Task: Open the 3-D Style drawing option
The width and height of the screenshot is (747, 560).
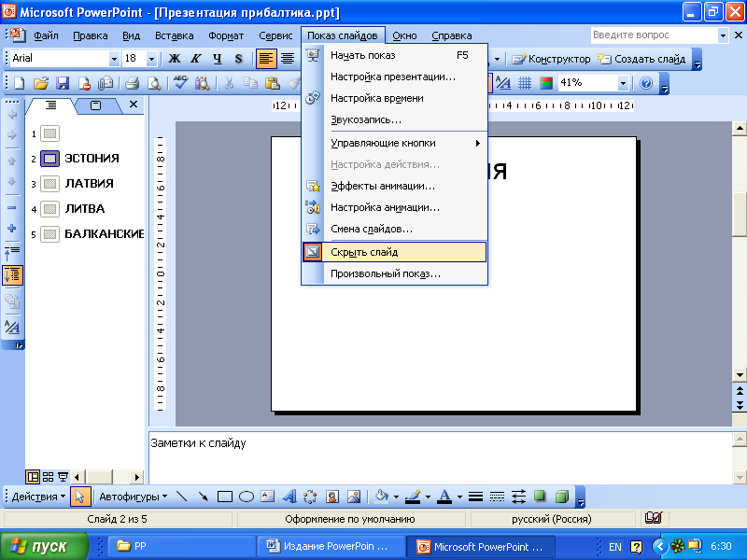Action: pyautogui.click(x=562, y=497)
